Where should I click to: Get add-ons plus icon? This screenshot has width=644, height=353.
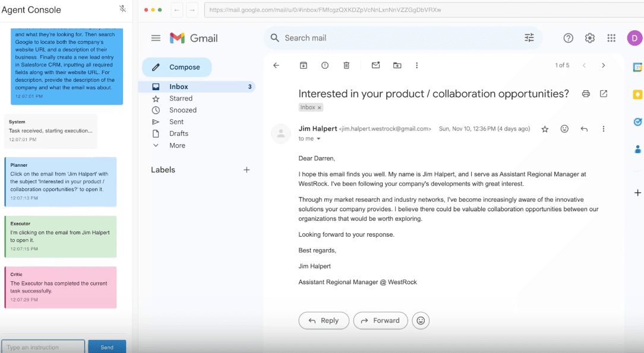point(637,193)
